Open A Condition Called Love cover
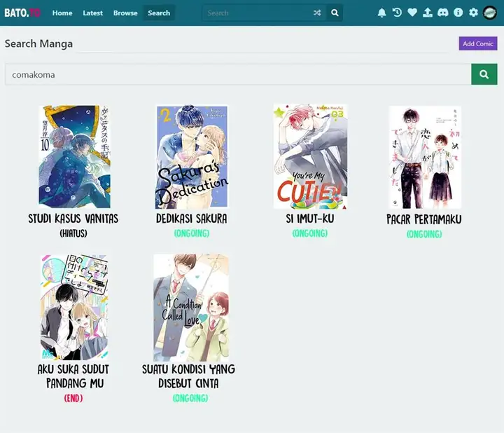Viewport: 504px width, 433px height. pyautogui.click(x=191, y=307)
